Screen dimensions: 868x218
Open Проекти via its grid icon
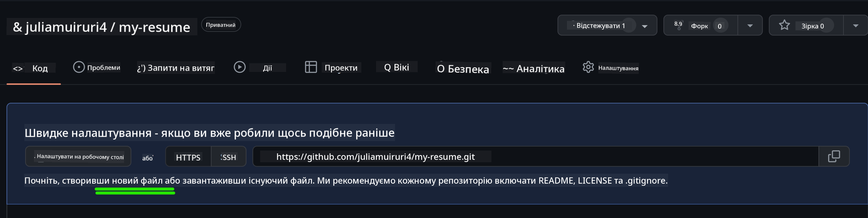311,67
